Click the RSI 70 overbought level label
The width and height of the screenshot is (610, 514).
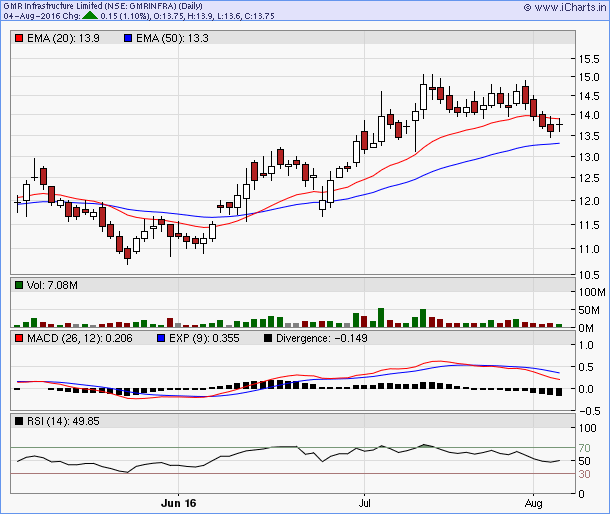[584, 448]
